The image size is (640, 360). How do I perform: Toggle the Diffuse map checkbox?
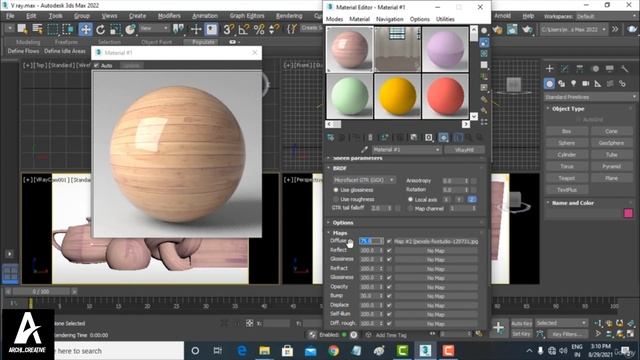(389, 241)
